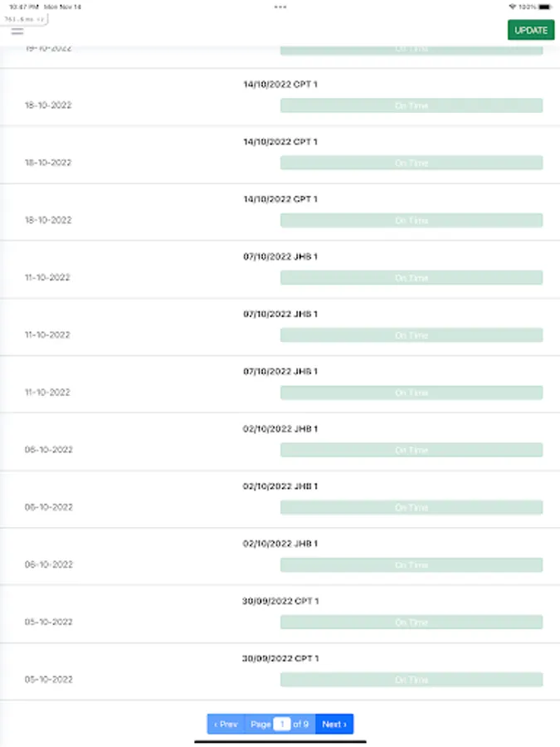560x747 pixels.
Task: Tap the green UPDATE button
Action: (x=531, y=30)
